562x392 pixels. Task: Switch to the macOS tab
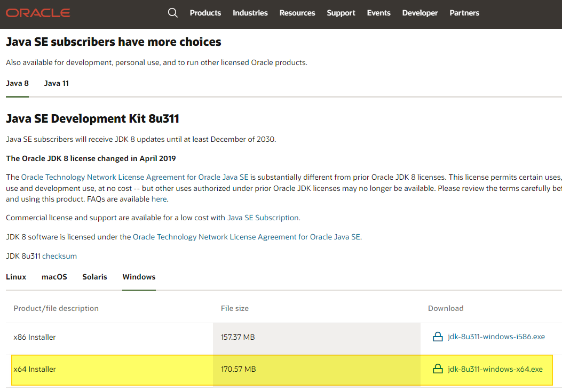54,277
